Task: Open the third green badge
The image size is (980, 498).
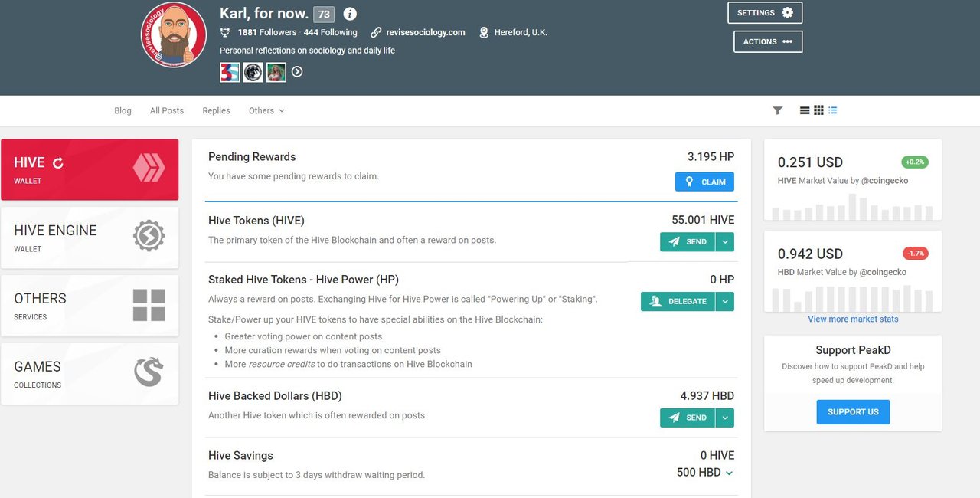Action: click(276, 72)
